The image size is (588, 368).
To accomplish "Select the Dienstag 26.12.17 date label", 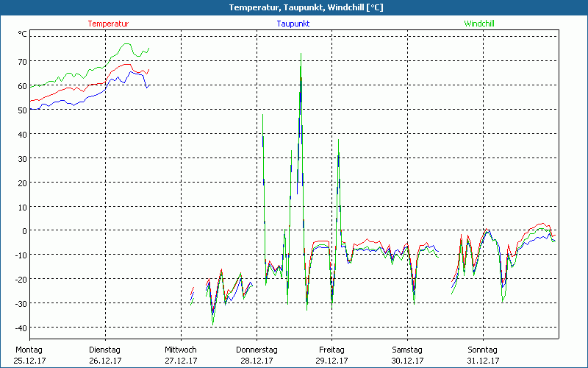I will coord(104,355).
